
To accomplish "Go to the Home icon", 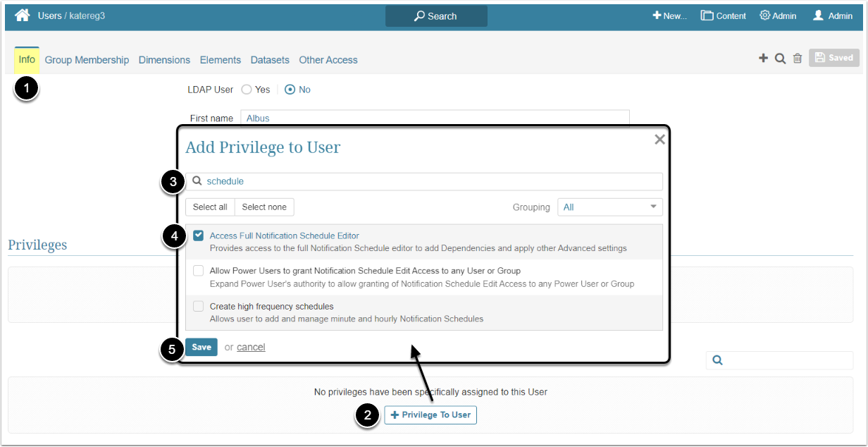I will (x=23, y=16).
